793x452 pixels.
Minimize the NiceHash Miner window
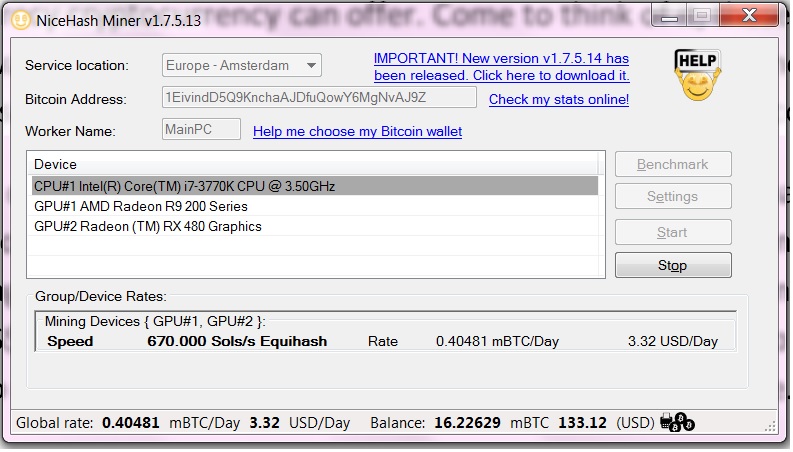[x=669, y=16]
